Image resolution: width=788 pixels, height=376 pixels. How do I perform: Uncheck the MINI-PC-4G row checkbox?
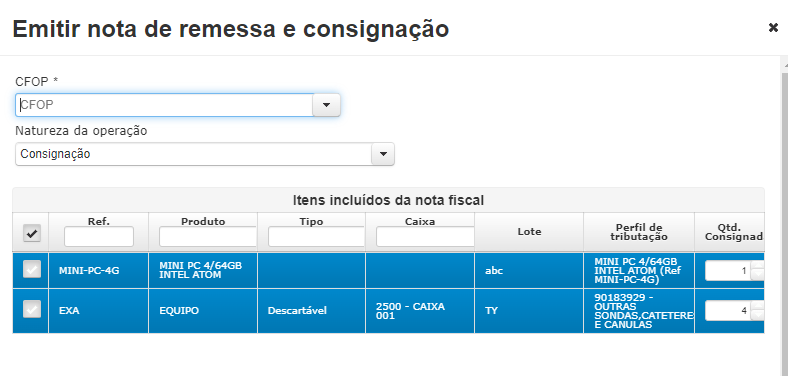tap(31, 270)
